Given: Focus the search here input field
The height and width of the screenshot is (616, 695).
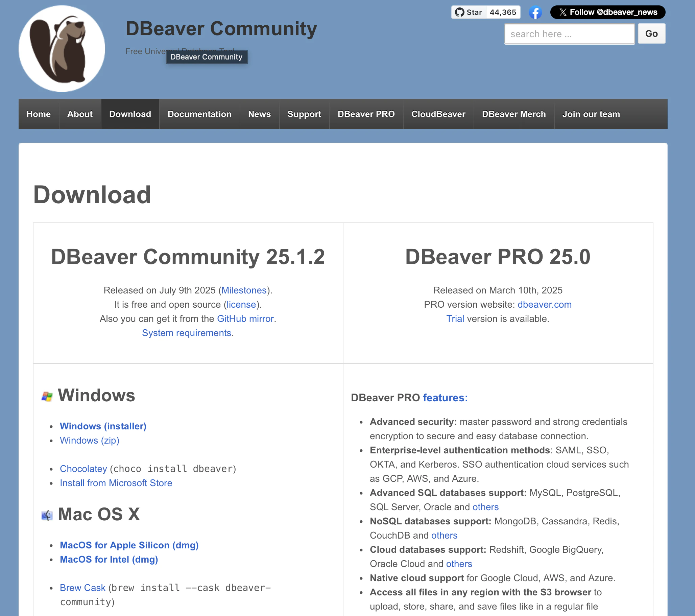Looking at the screenshot, I should point(570,34).
